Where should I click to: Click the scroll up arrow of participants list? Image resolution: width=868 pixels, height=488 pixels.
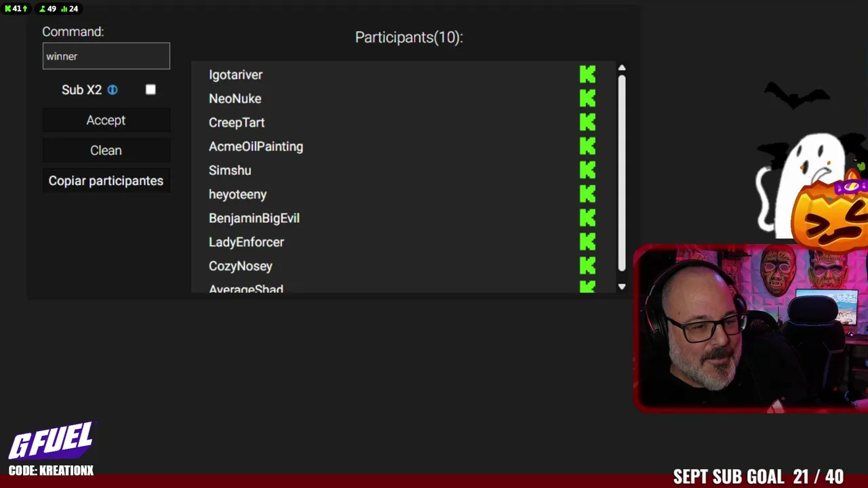click(622, 68)
